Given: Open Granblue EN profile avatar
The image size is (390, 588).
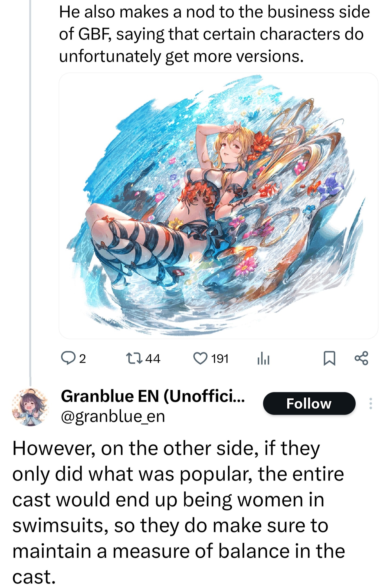Looking at the screenshot, I should click(30, 407).
